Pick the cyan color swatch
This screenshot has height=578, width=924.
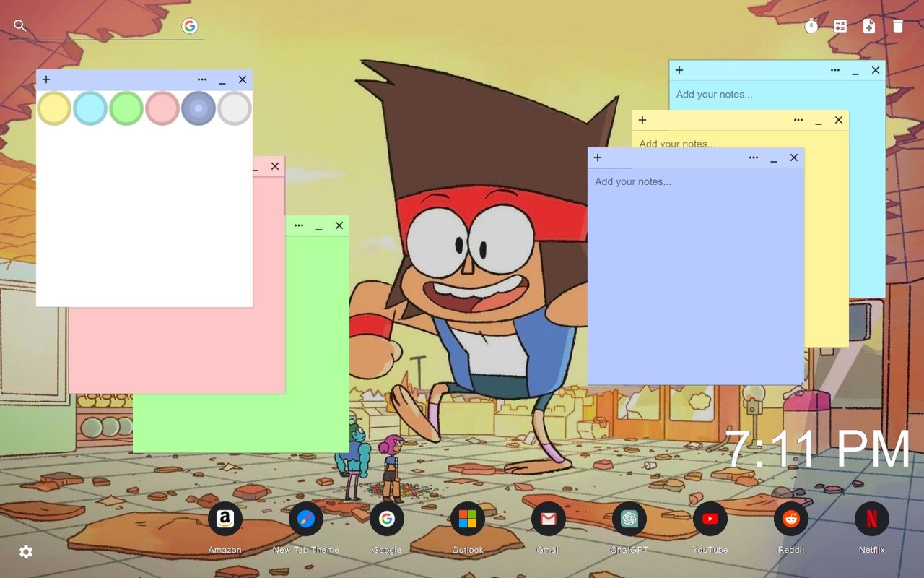click(90, 108)
